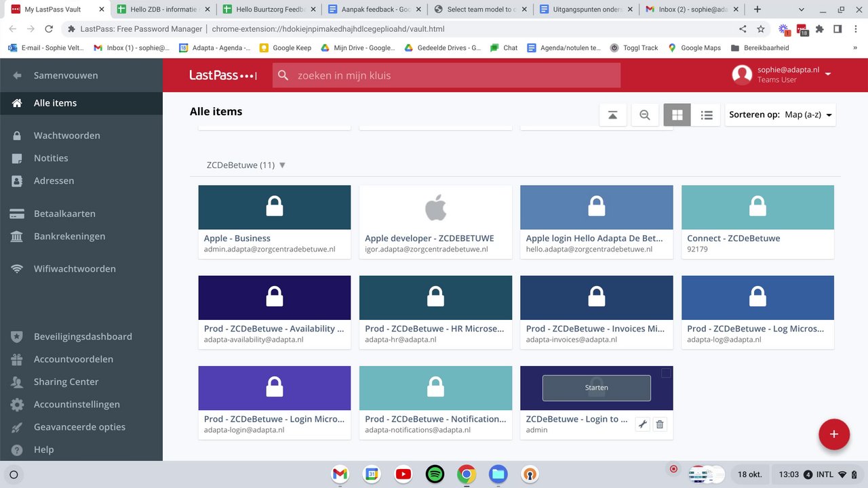This screenshot has width=868, height=488.
Task: Open the Extensions puzzle icon
Action: tap(819, 29)
